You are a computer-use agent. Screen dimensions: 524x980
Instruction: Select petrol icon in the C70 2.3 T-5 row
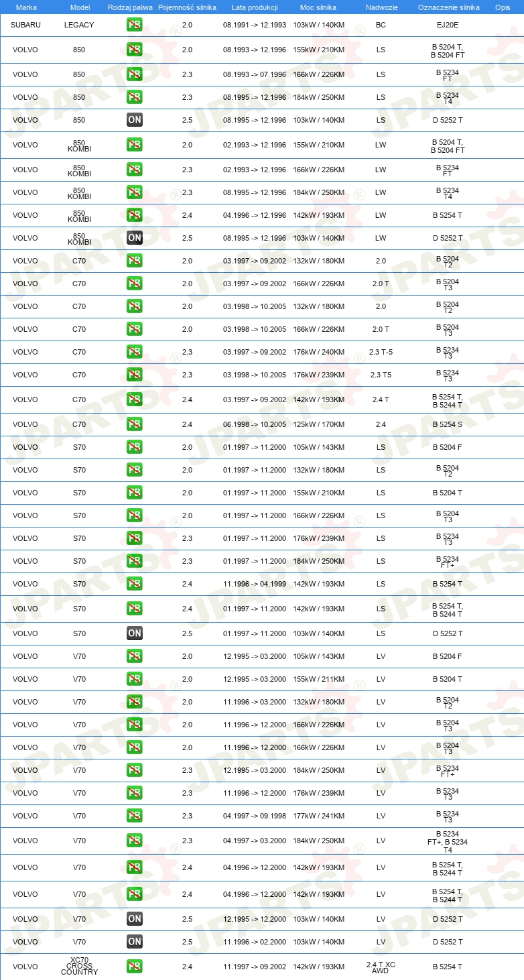pos(135,352)
